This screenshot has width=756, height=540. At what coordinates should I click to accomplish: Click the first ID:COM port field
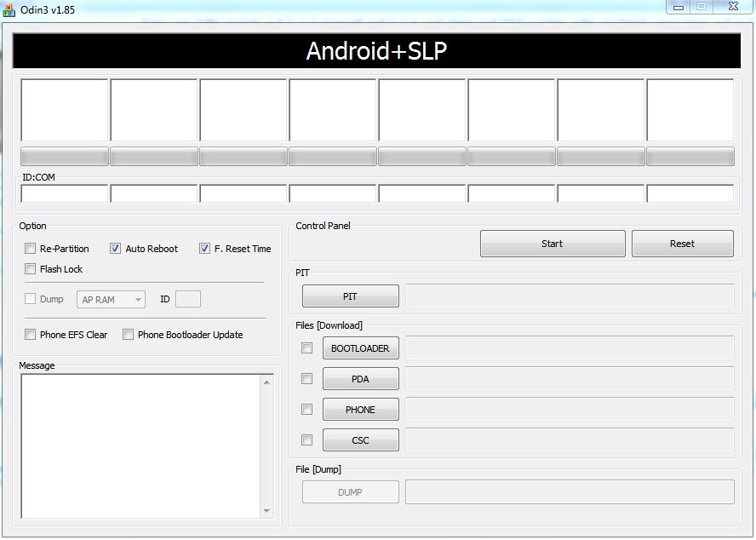point(65,193)
